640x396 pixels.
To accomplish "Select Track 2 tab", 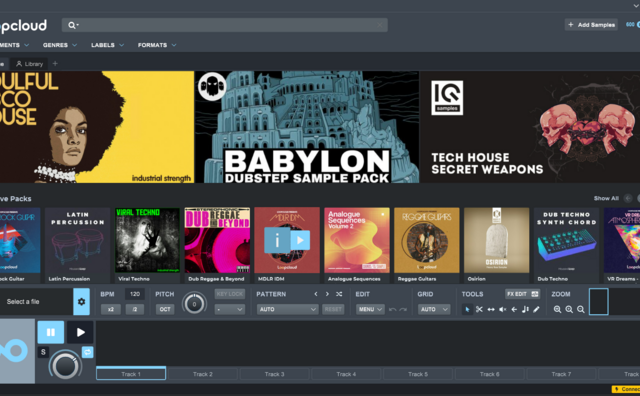I will [203, 374].
